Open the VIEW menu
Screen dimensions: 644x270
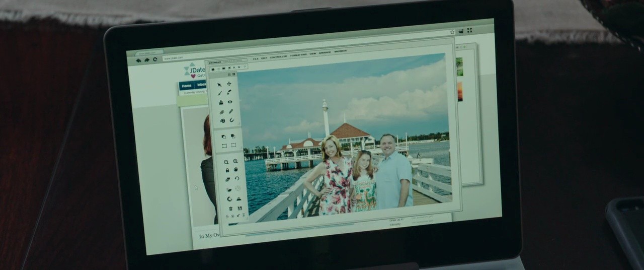[x=312, y=53]
